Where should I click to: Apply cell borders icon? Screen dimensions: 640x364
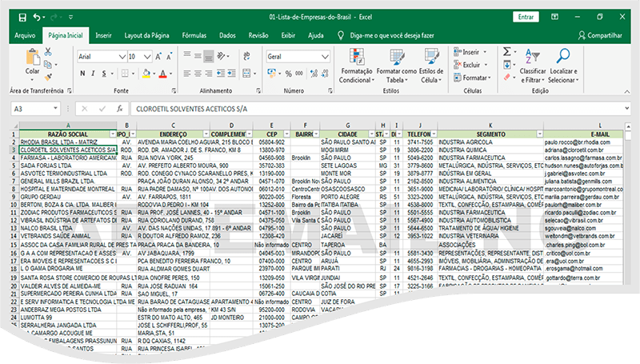click(x=125, y=74)
